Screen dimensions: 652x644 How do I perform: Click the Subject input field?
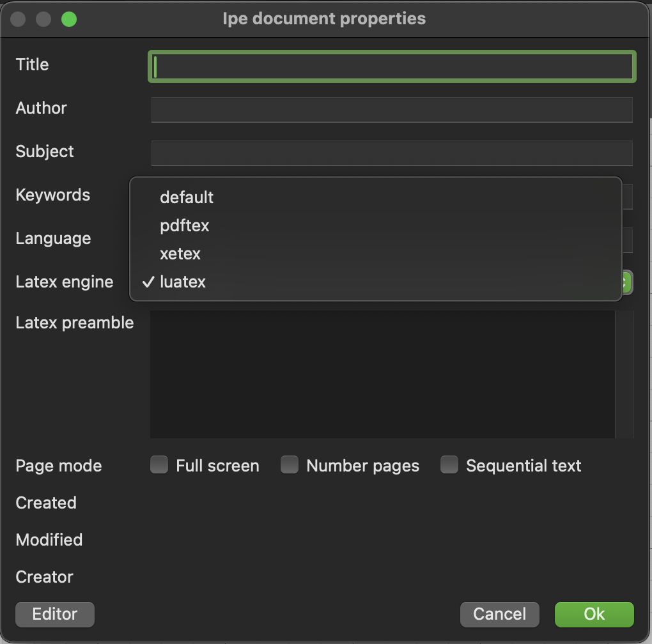391,153
